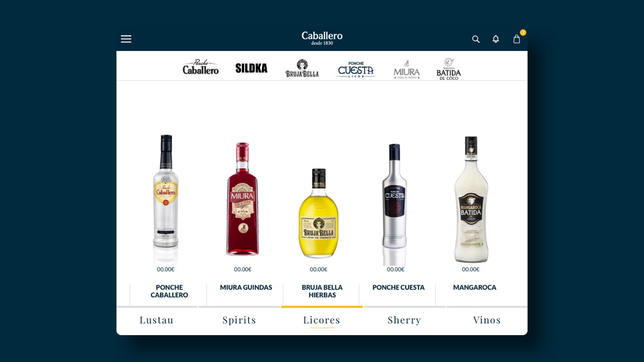This screenshot has width=644, height=362.
Task: Select the Batida de Coco logo
Action: point(449,69)
